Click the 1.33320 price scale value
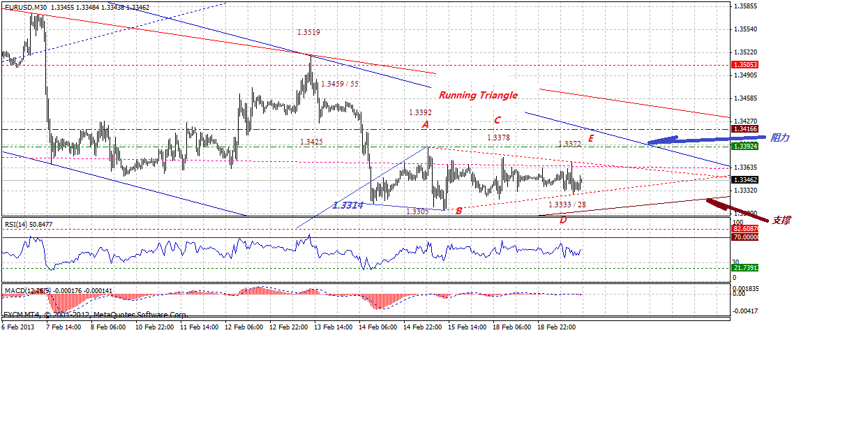 (747, 190)
